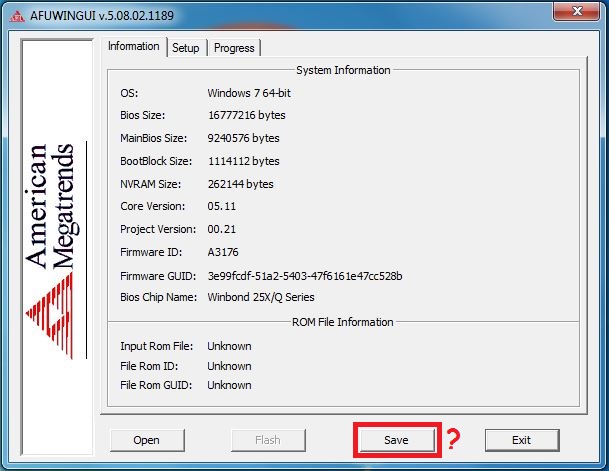Click the File Rom ID "Unknown" value

[229, 366]
